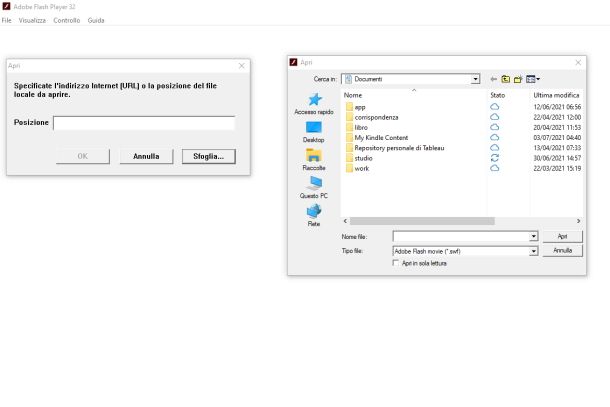
Task: Click the Annulla button in URL dialog
Action: coord(146,156)
